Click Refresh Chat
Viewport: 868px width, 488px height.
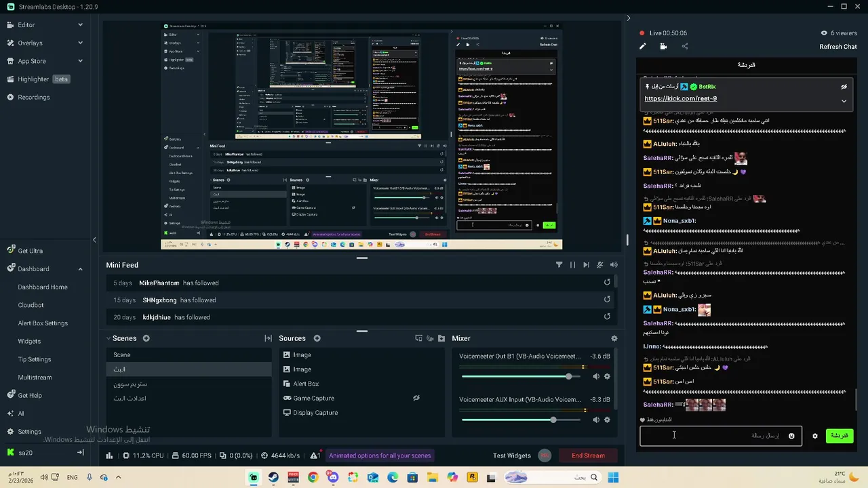pyautogui.click(x=838, y=47)
